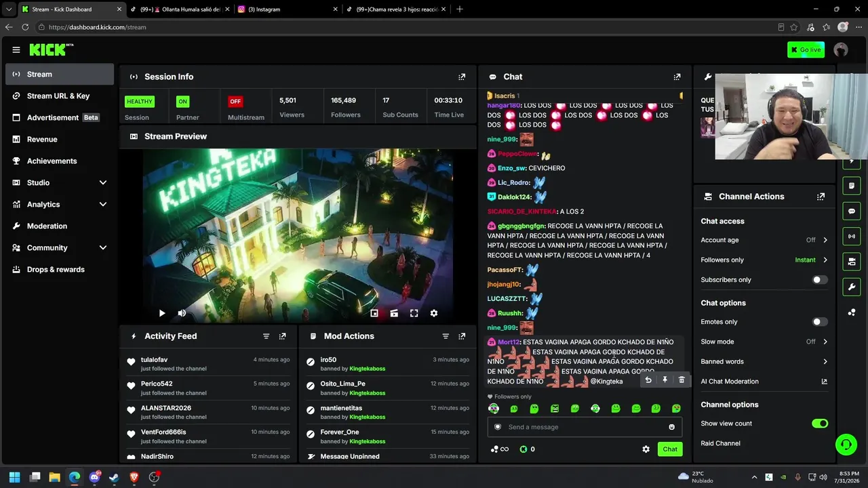This screenshot has width=868, height=488.
Task: Open File Explorer from the taskbar
Action: tap(55, 477)
